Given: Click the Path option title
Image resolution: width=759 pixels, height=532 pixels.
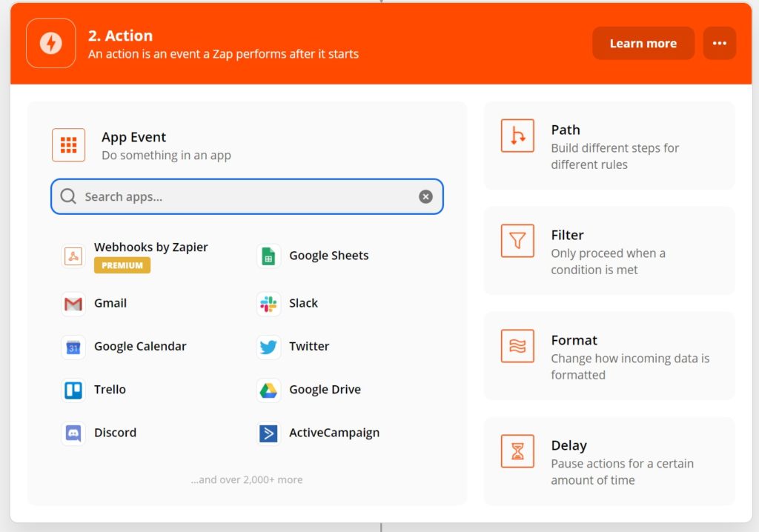Looking at the screenshot, I should (566, 130).
